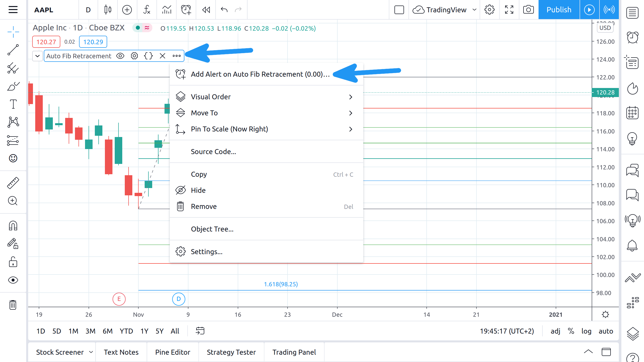Click the play stream icon beside Publish
This screenshot has height=362, width=644.
click(x=589, y=10)
